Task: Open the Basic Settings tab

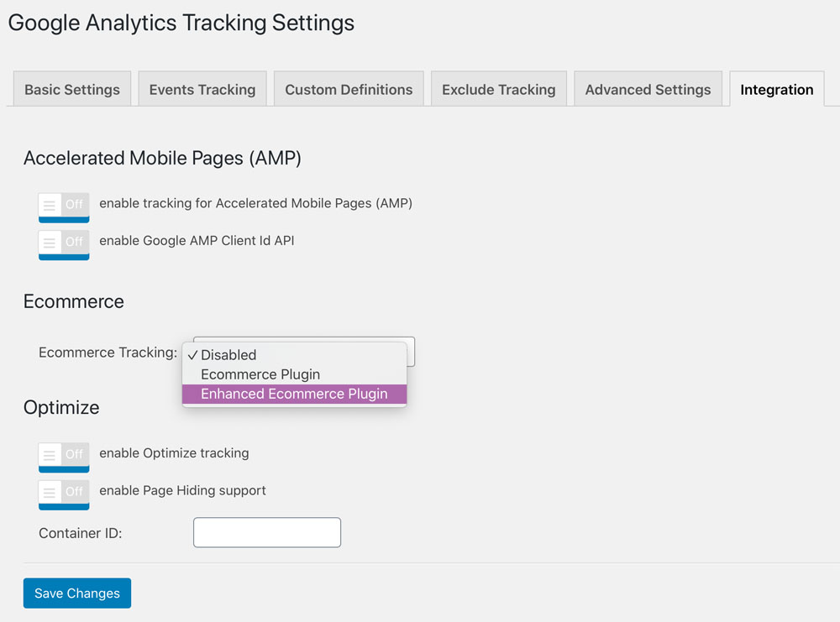Action: 71,89
